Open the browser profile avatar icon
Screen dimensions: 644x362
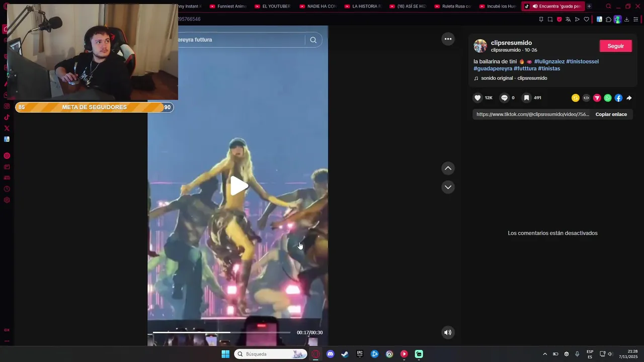pos(617,19)
